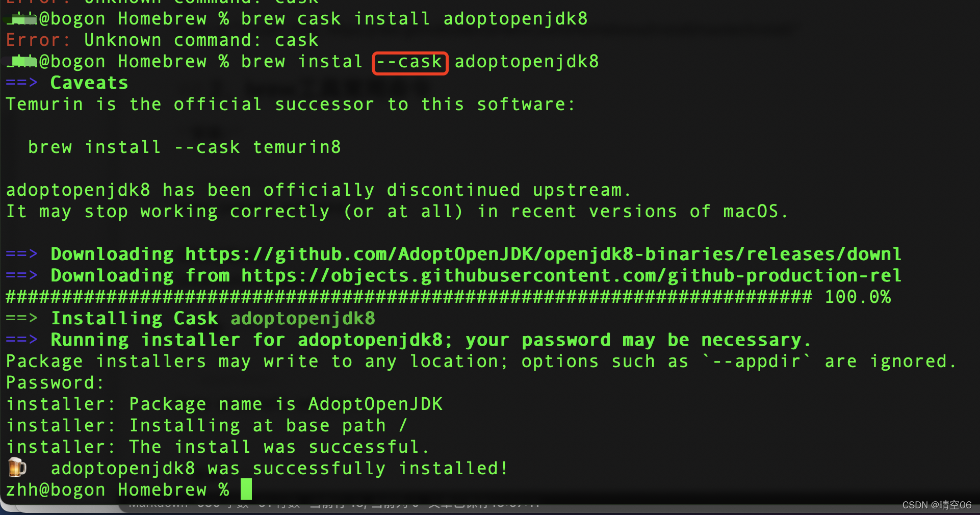Click 'It may stop working correctly' line
The height and width of the screenshot is (515, 980).
[397, 212]
